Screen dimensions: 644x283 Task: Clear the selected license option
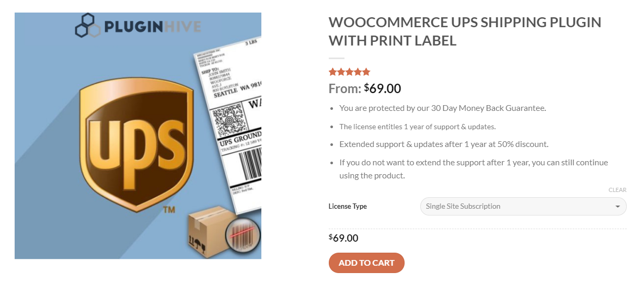point(617,190)
